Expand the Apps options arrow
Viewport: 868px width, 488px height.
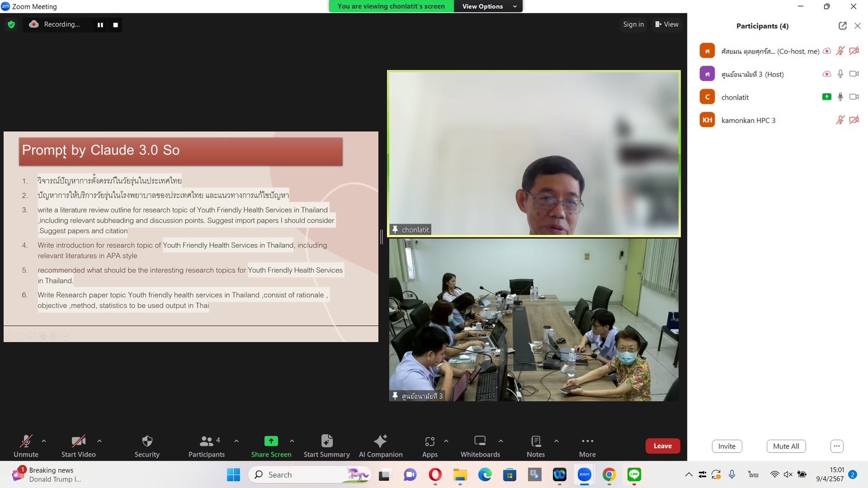[x=446, y=441]
